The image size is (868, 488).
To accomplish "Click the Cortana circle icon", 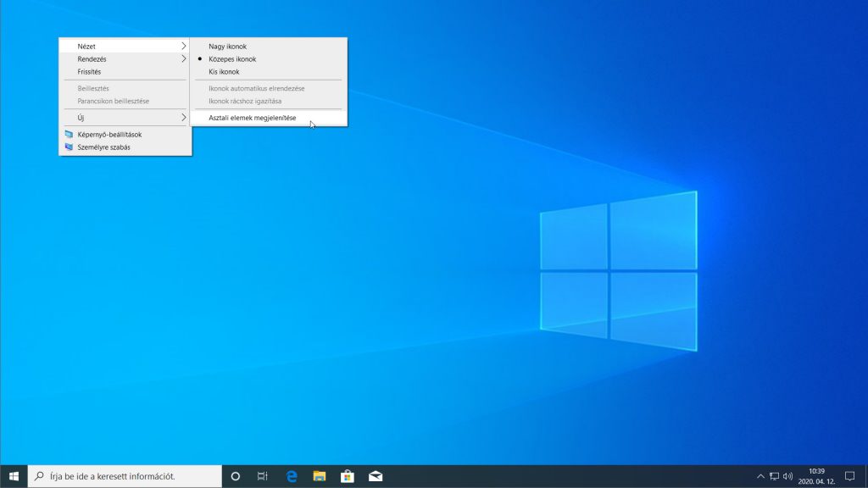I will pyautogui.click(x=236, y=476).
